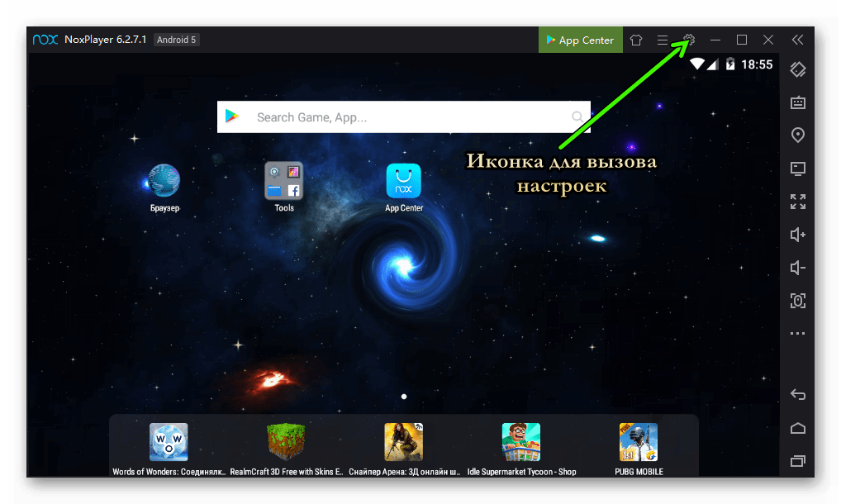Rotate the emulator screen
Image resolution: width=841 pixels, height=504 pixels.
(797, 69)
